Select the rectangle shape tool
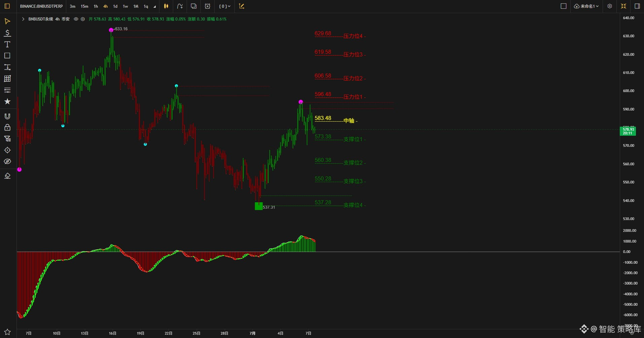644x338 pixels. pos(7,56)
